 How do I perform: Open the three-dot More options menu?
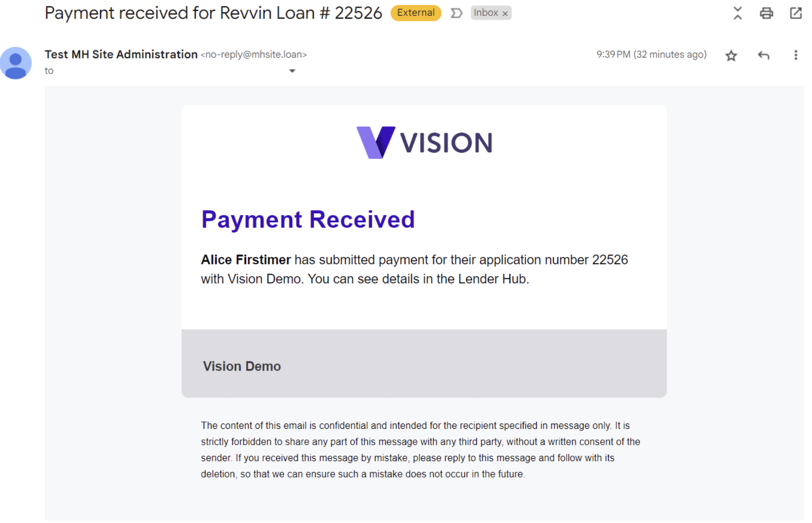click(x=796, y=55)
